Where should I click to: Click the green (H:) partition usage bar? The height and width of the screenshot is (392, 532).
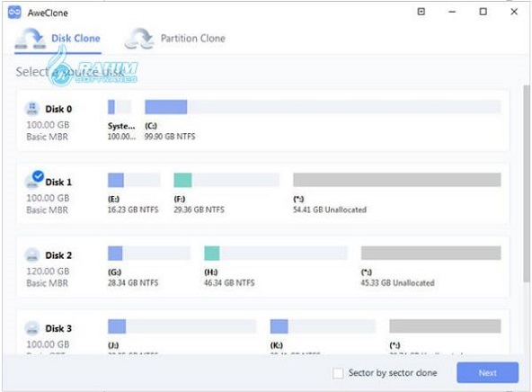(276, 254)
